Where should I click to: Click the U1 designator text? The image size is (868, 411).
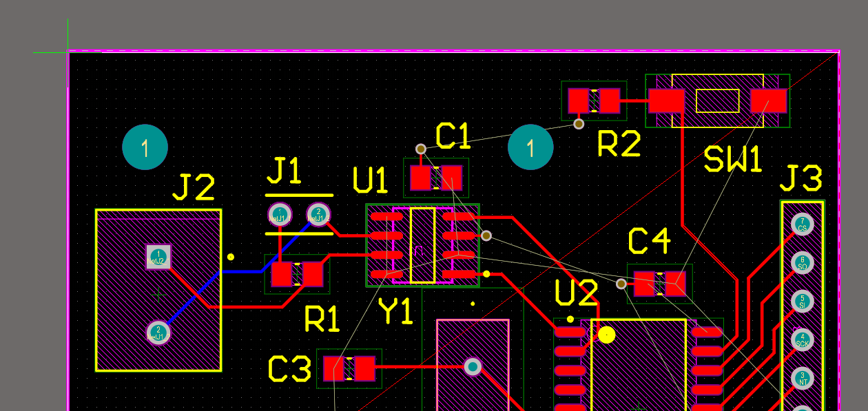click(x=370, y=180)
